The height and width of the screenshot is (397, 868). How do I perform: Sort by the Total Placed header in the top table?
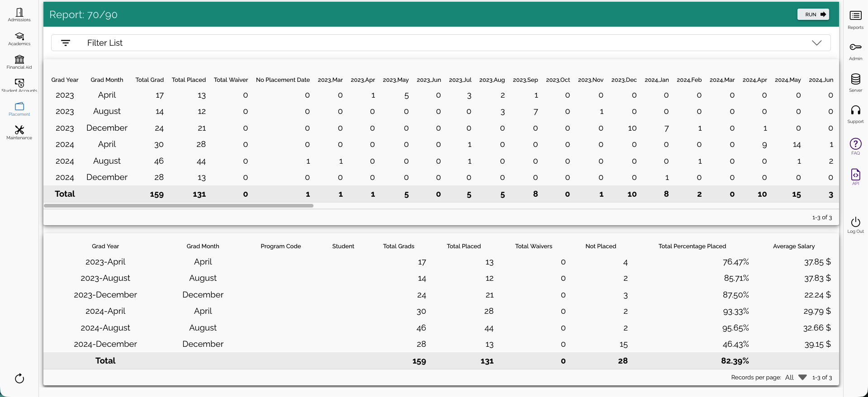[x=189, y=80]
